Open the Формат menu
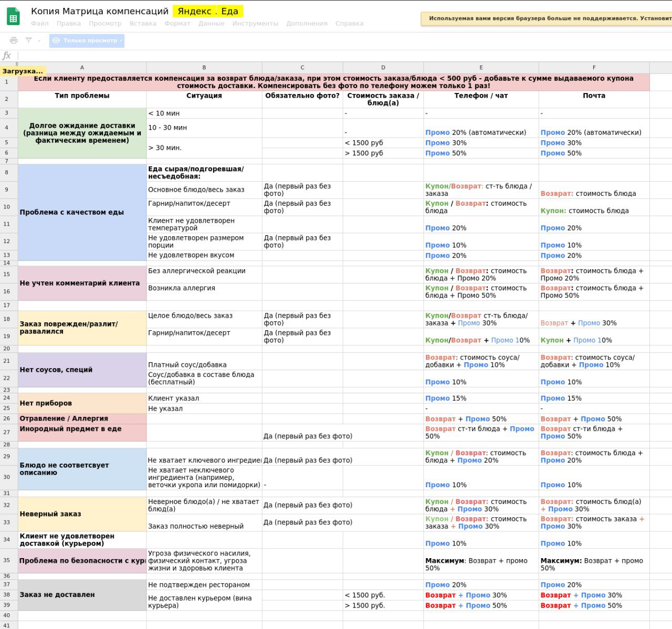Image resolution: width=672 pixels, height=629 pixels. (x=177, y=24)
